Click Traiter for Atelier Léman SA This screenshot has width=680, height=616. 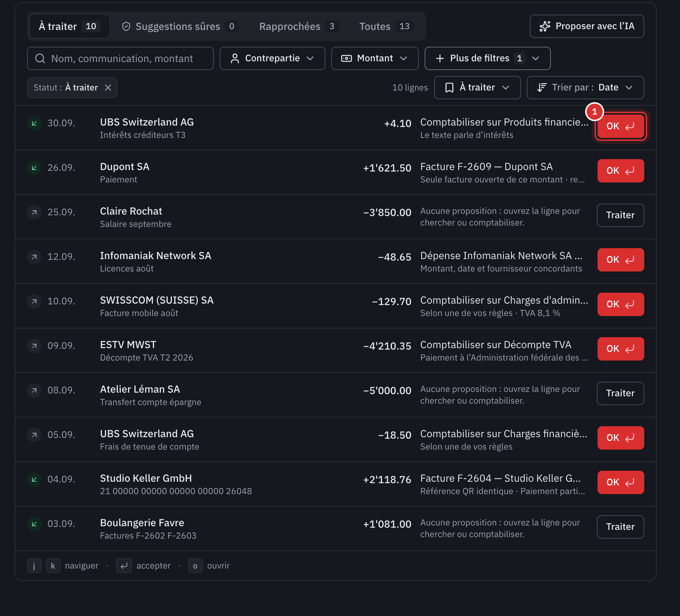point(621,393)
